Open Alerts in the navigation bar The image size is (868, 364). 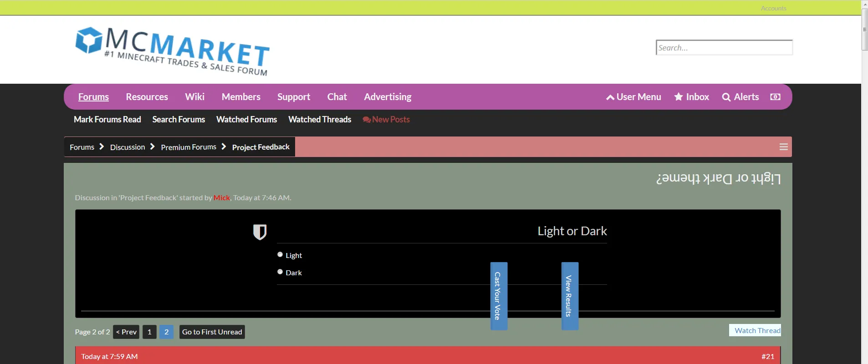pos(740,97)
